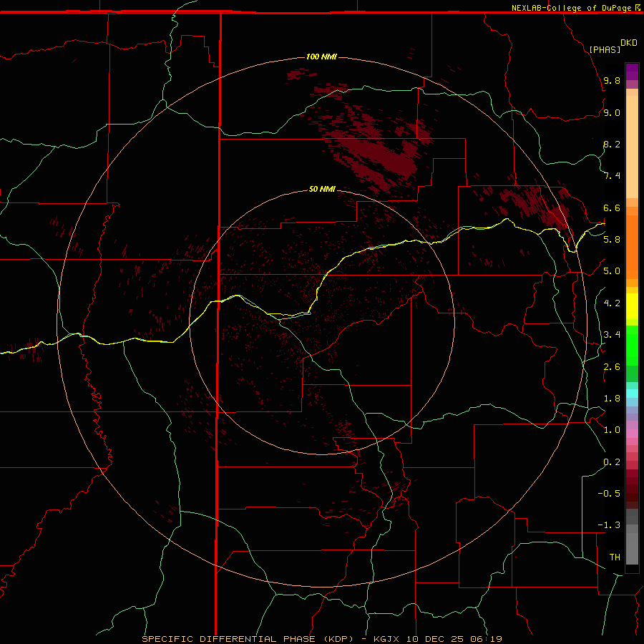Click the 1.8 scale value
Screen dimensions: 644x644
point(612,398)
